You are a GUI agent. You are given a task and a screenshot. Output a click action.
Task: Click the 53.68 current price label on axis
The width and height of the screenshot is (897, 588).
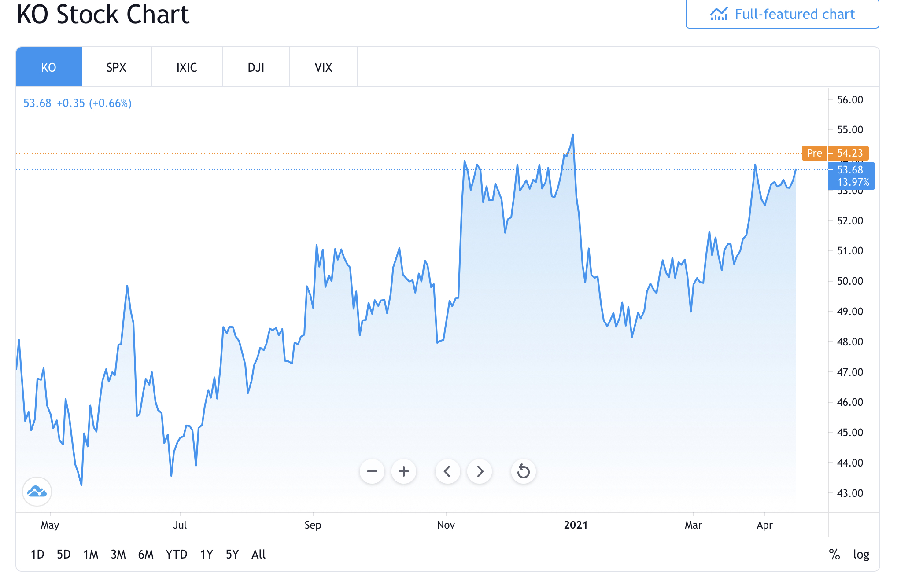pyautogui.click(x=850, y=170)
